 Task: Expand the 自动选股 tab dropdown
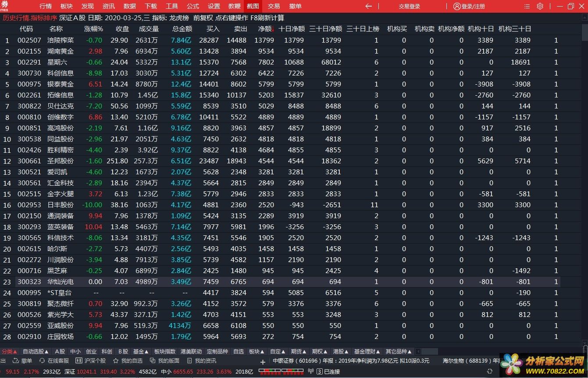point(36,351)
